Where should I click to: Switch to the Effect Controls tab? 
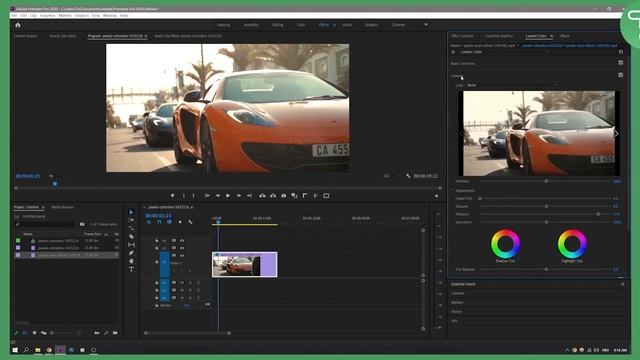pyautogui.click(x=462, y=36)
